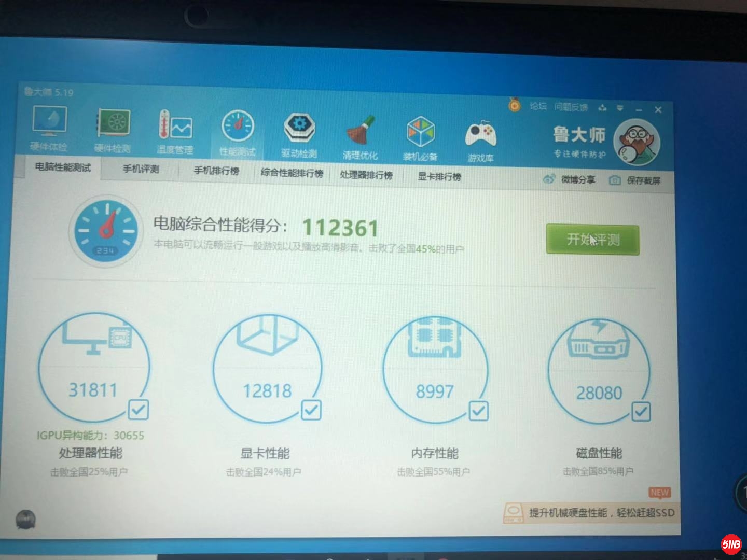Click the cube graphics icon above 12818
This screenshot has width=747, height=560.
268,335
